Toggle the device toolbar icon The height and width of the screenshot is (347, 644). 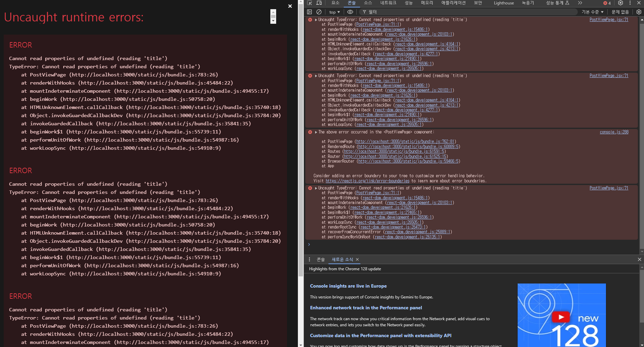[x=319, y=3]
